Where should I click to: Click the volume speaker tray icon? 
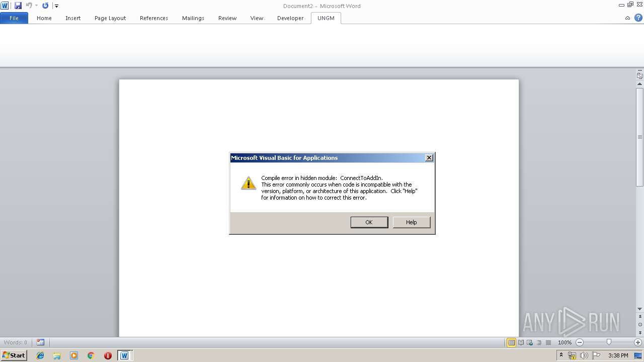click(584, 355)
